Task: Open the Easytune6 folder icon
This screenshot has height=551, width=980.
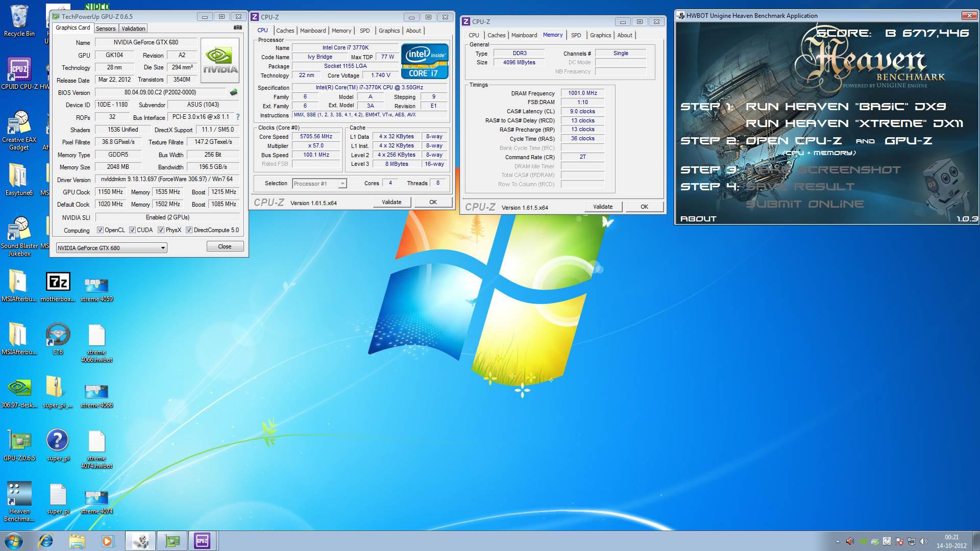Action: (19, 180)
